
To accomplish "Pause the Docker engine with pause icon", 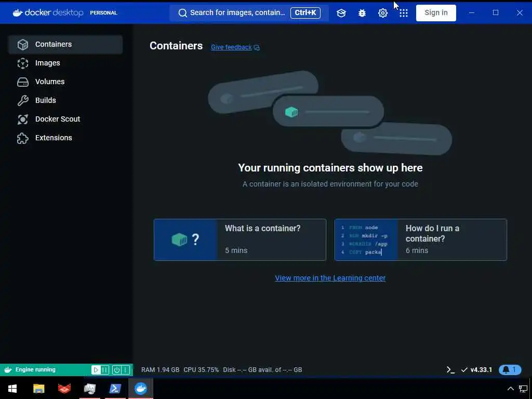I will [105, 370].
